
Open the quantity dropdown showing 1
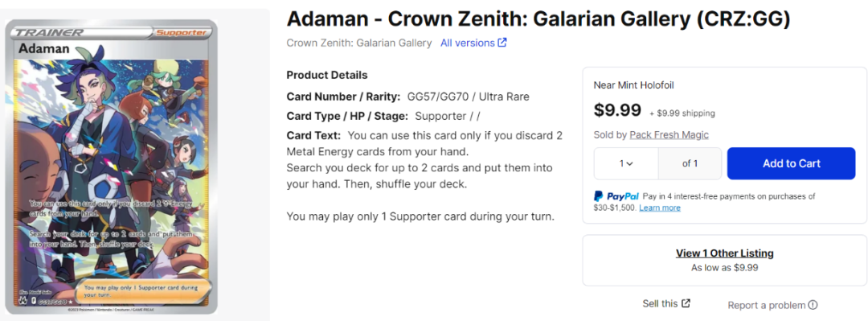tap(626, 163)
